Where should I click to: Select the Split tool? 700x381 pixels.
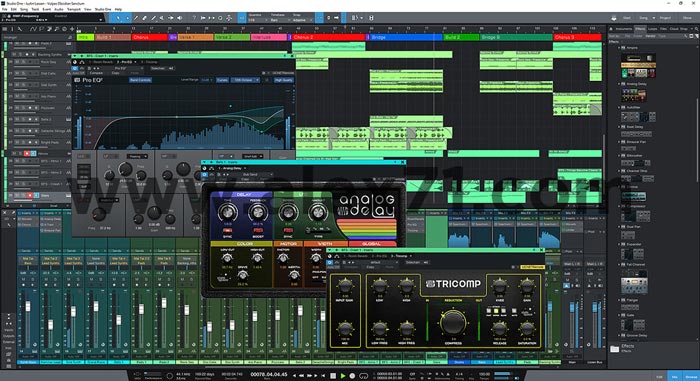click(x=136, y=18)
